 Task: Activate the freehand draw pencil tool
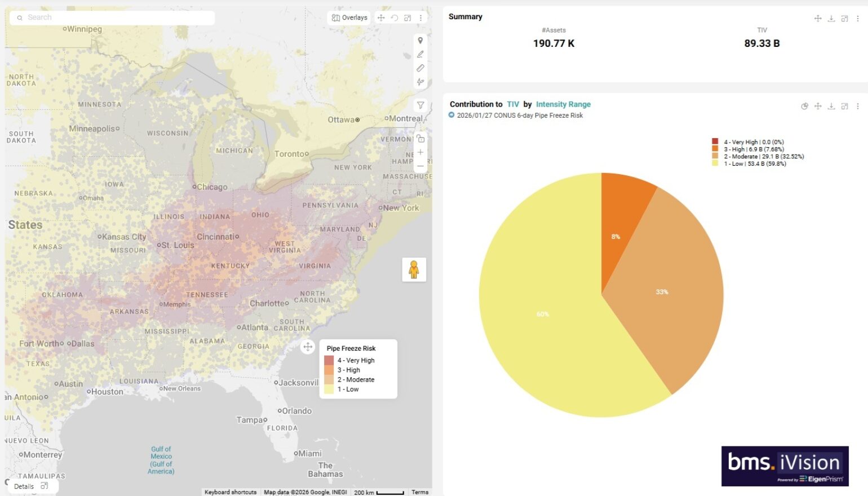pos(420,54)
